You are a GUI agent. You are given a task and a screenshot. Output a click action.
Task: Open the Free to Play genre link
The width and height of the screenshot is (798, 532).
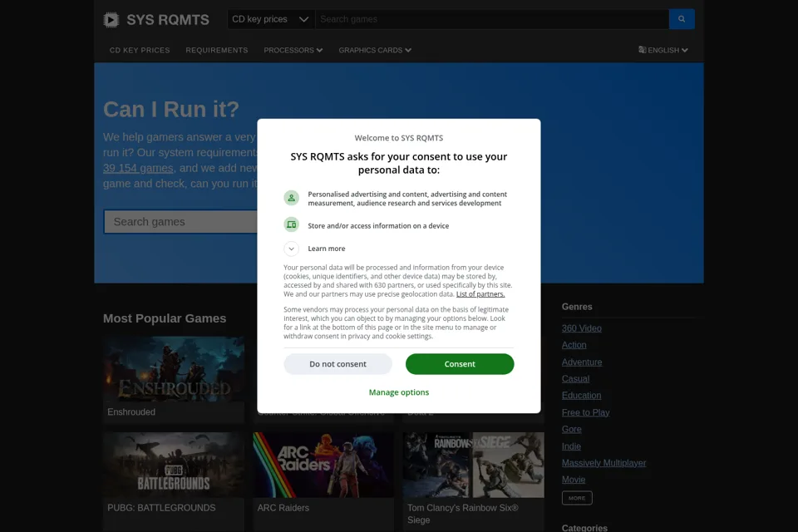point(586,412)
